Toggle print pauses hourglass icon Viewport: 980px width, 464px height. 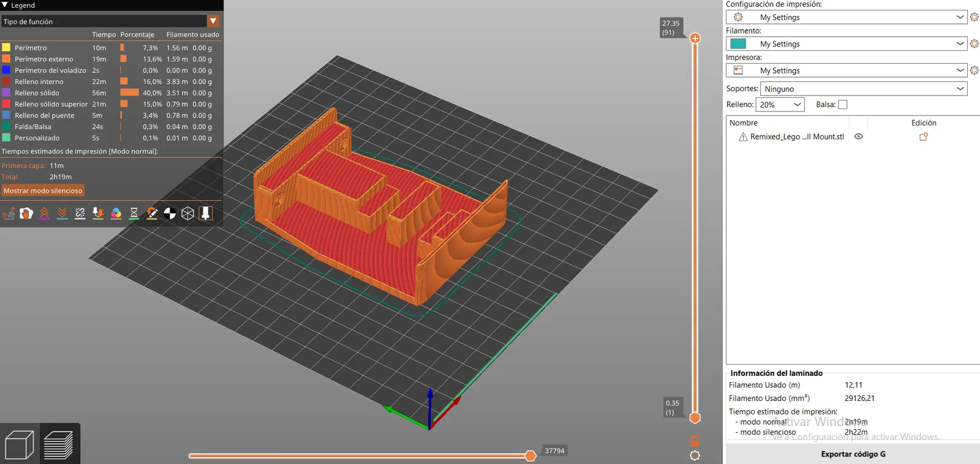pyautogui.click(x=134, y=213)
